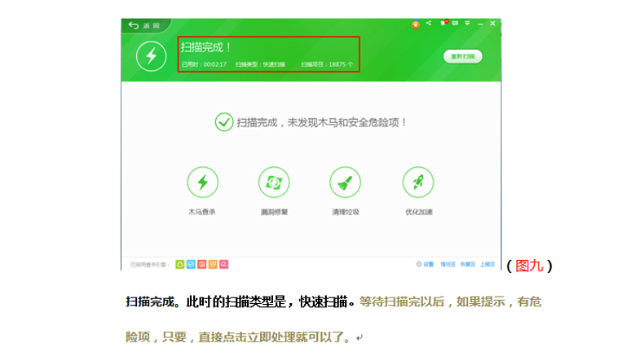Click the share icon in title bar
The image size is (644, 361).
[429, 23]
